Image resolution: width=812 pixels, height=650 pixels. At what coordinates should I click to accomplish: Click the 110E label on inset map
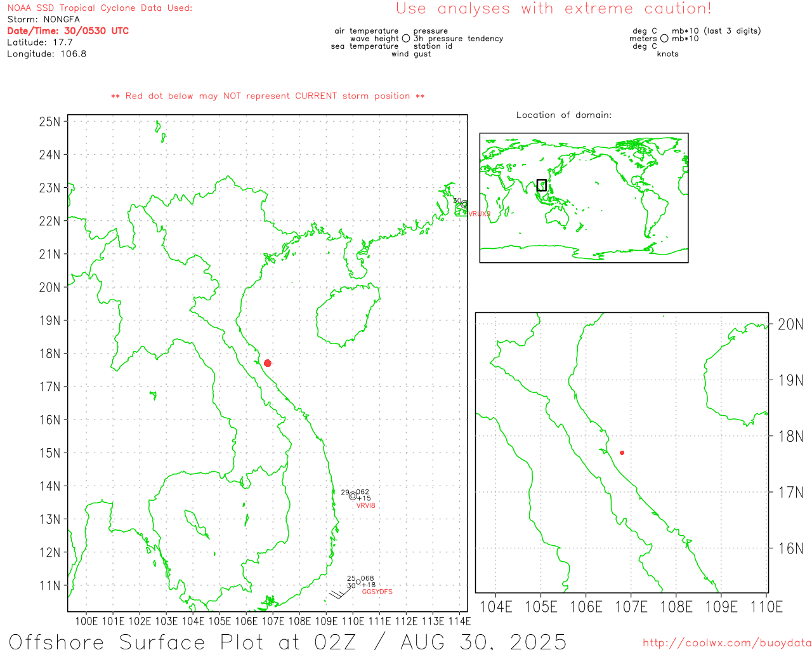pyautogui.click(x=766, y=607)
